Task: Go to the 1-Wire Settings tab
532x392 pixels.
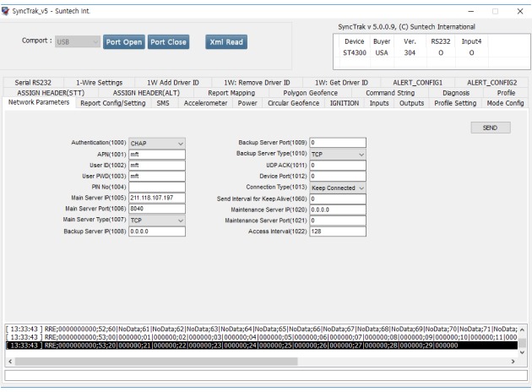Action: 99,82
